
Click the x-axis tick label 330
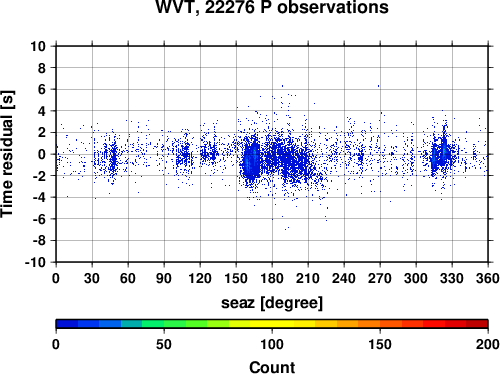452,278
